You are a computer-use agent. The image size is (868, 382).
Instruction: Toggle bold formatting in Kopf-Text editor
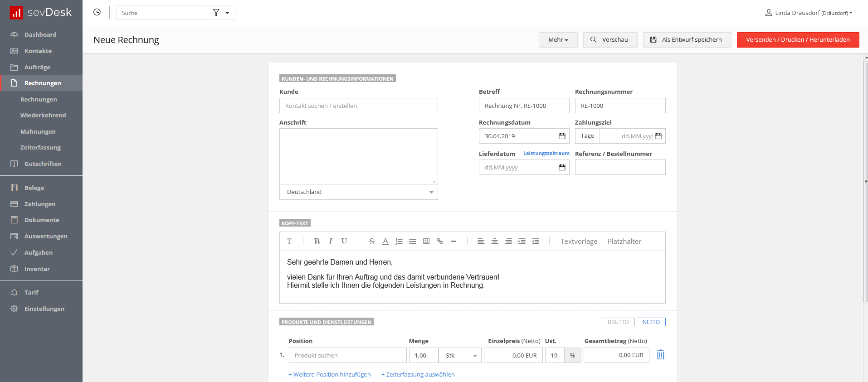tap(317, 242)
